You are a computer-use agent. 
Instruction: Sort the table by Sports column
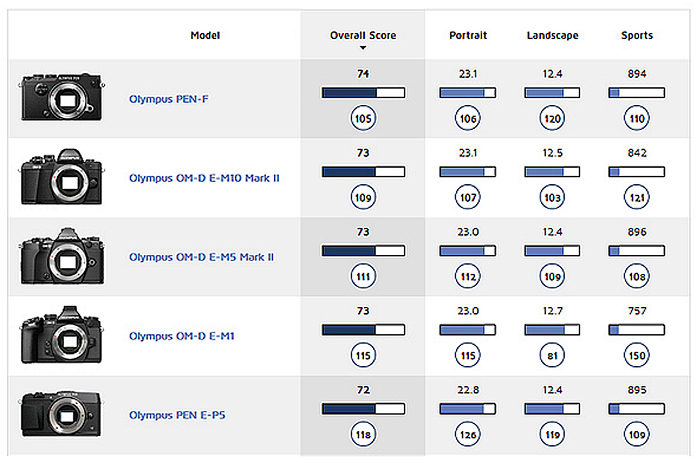pyautogui.click(x=636, y=35)
